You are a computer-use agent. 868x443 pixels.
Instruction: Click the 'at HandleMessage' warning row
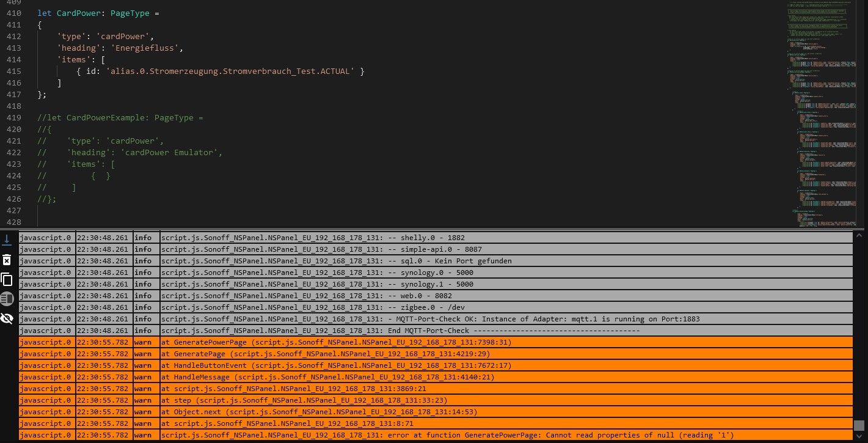[436, 376]
